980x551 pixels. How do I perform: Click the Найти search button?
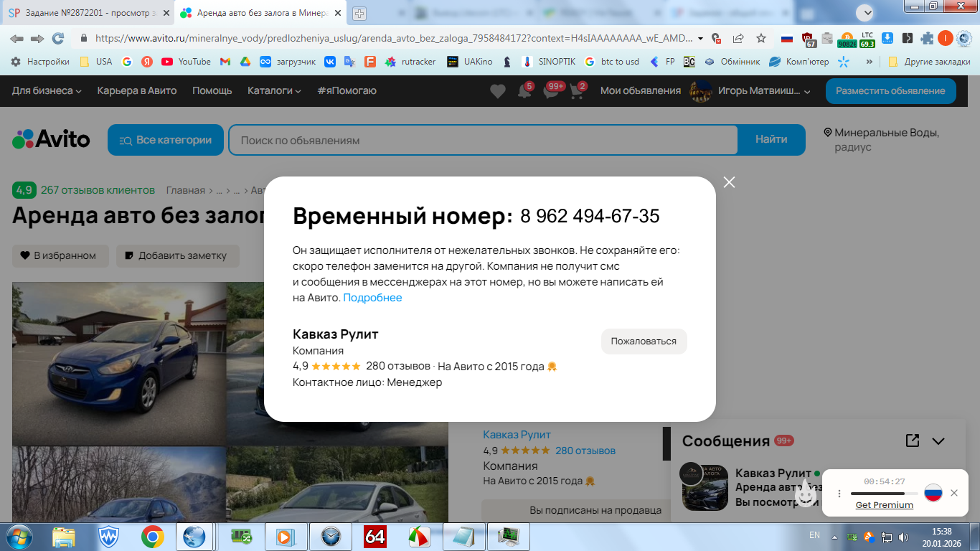tap(771, 140)
